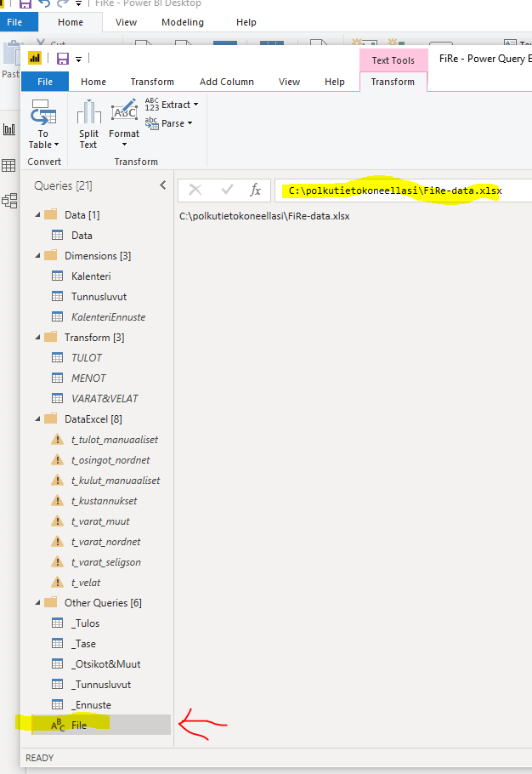Click warning icon of t_varat_nordnet
The width and height of the screenshot is (532, 774).
tap(57, 542)
